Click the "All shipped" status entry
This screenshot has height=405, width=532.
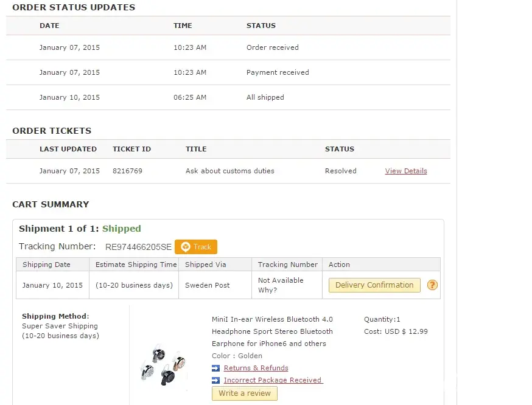click(265, 97)
